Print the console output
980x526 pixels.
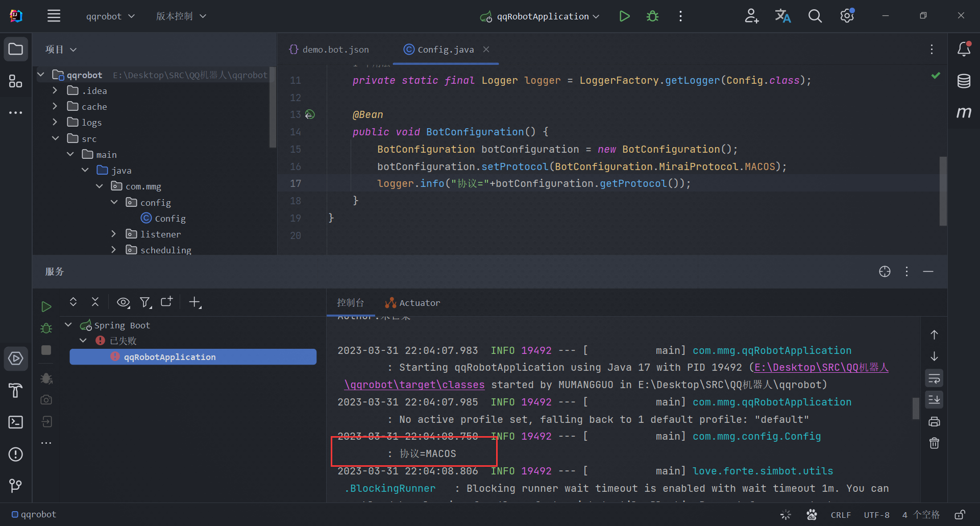(934, 421)
